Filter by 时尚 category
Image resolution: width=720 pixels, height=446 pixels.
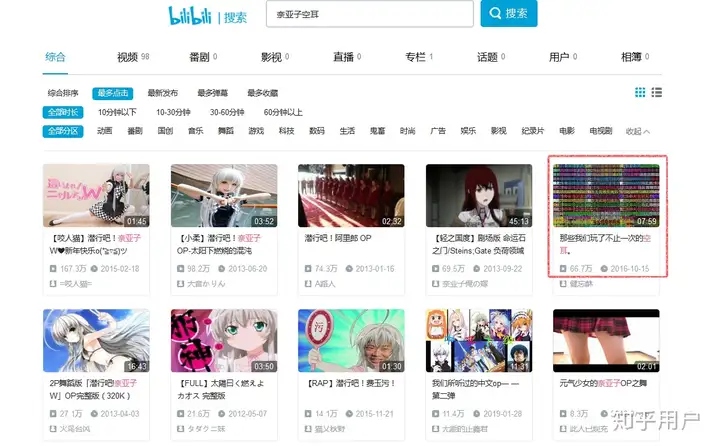408,131
